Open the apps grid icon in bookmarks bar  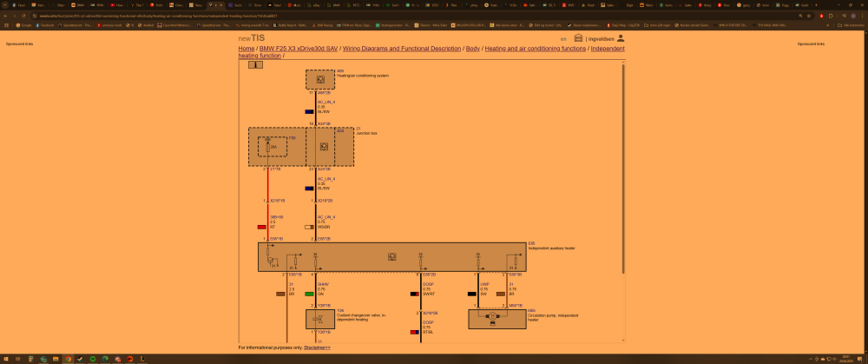(x=6, y=25)
